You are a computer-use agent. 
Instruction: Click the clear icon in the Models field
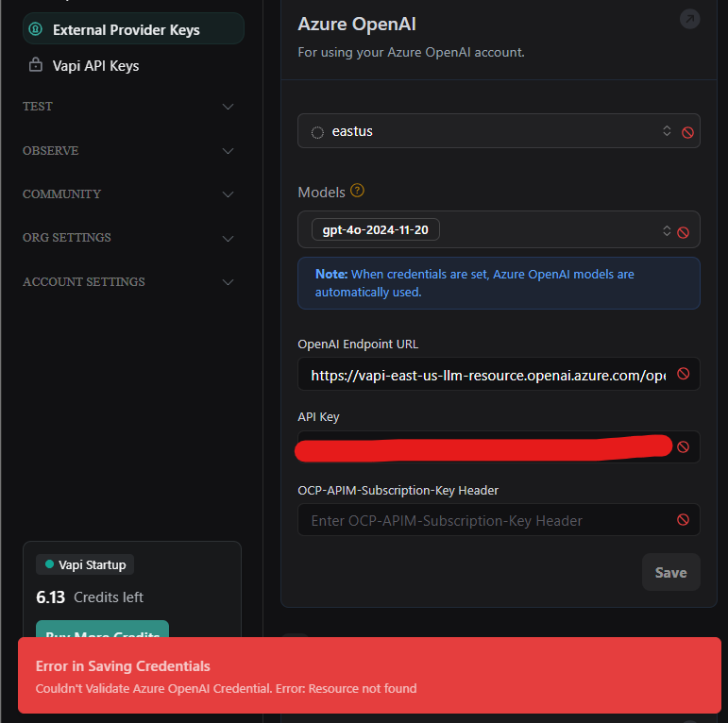click(x=683, y=232)
